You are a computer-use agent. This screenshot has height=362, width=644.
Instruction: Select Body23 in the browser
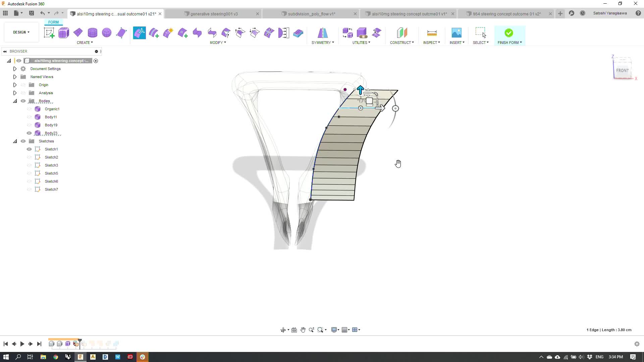51,133
